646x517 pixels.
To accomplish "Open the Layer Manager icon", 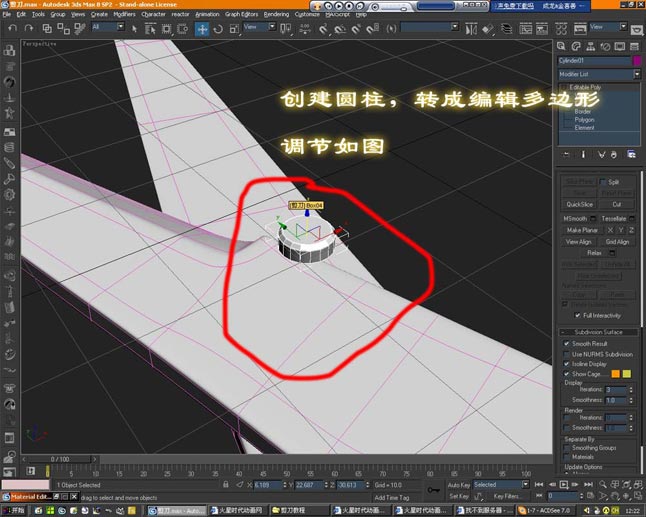I will point(506,29).
